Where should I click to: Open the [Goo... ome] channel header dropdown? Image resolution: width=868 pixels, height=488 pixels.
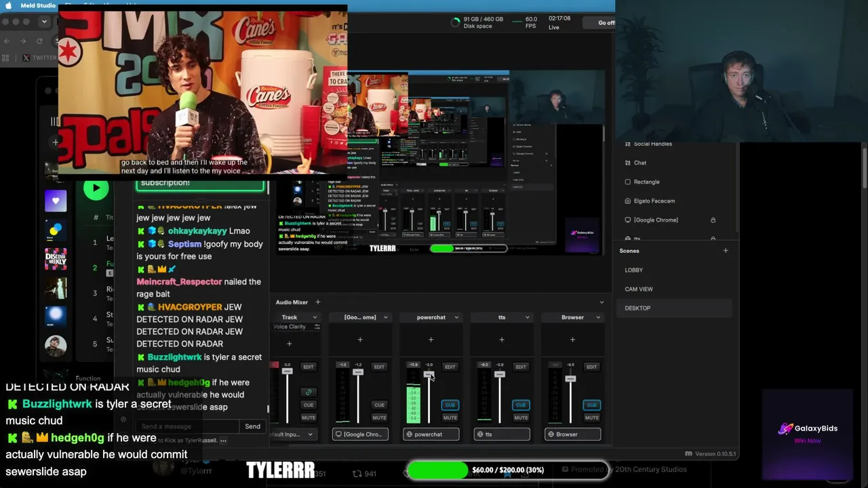385,317
